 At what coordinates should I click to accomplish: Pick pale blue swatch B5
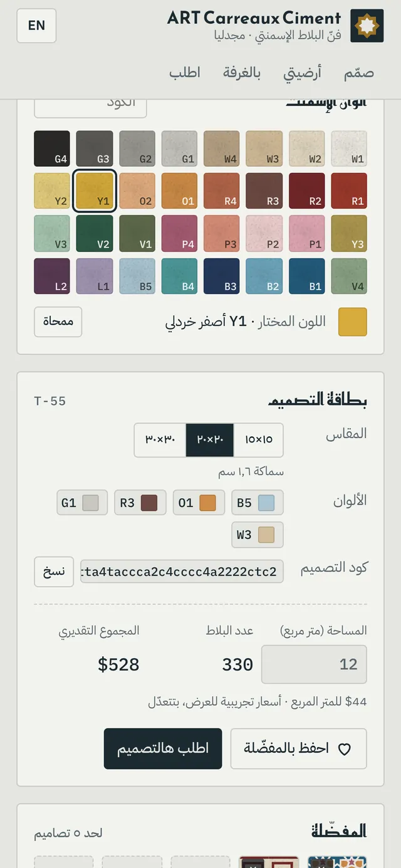[137, 276]
